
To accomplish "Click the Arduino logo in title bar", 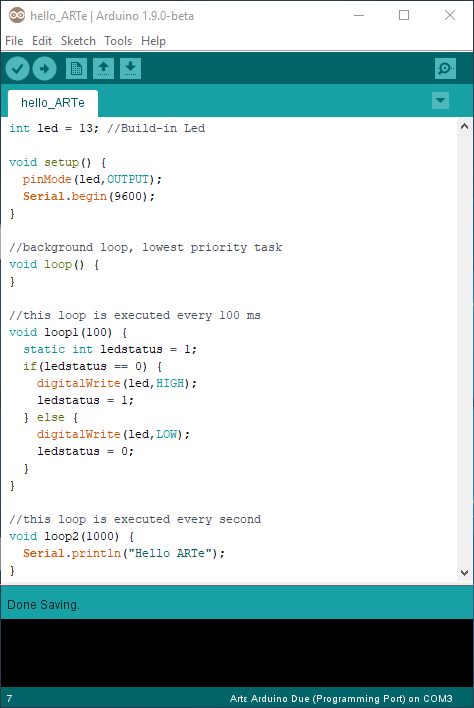I will 17,15.
